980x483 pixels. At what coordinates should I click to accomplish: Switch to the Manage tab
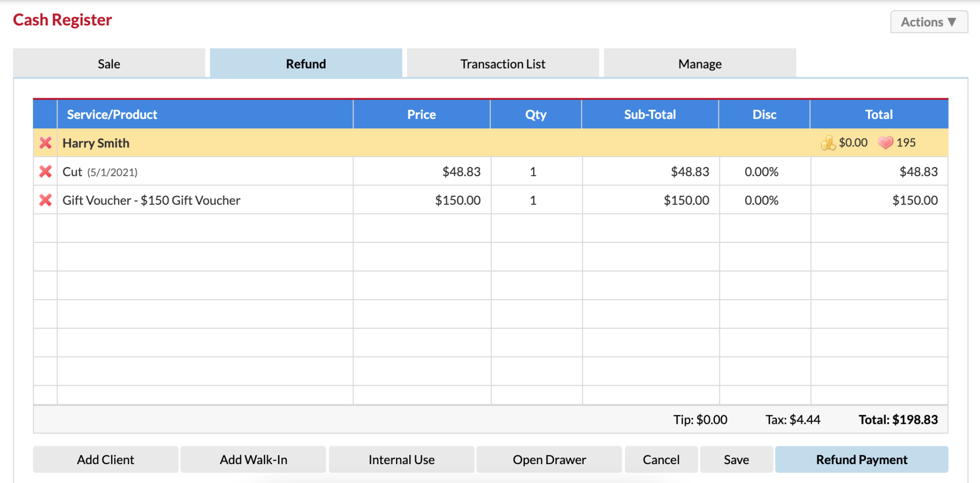pyautogui.click(x=699, y=63)
